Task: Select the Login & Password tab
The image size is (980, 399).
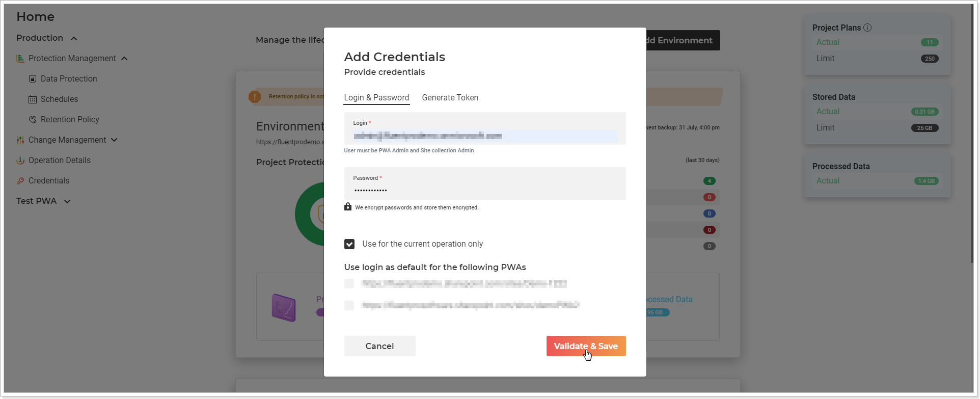Action: point(376,97)
